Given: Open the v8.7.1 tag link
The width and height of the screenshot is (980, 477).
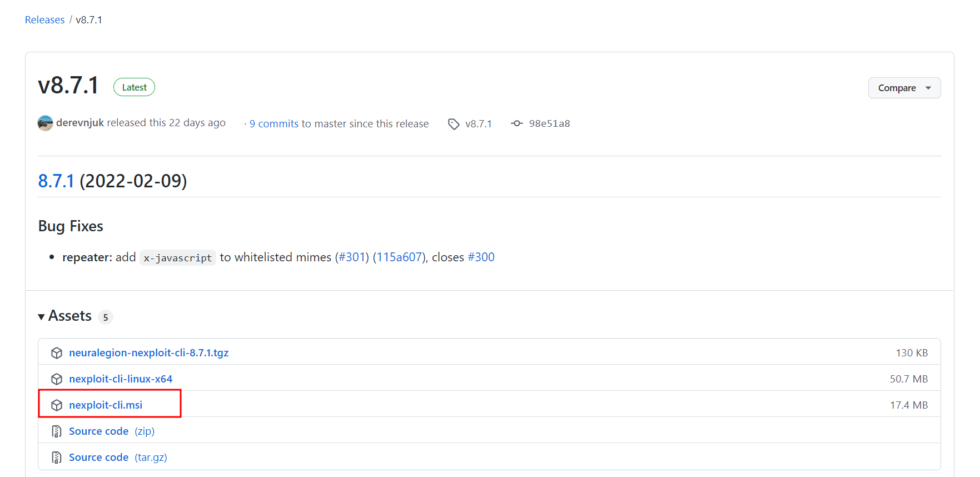Looking at the screenshot, I should coord(478,124).
